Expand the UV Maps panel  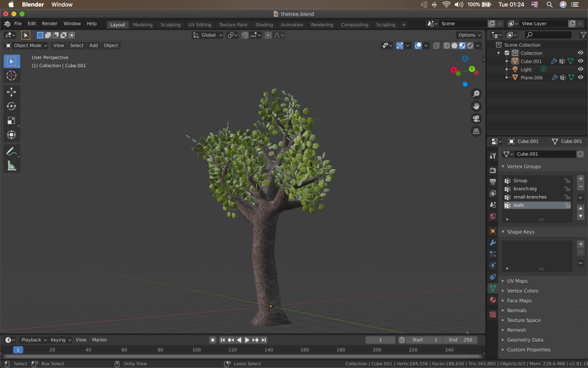[517, 281]
